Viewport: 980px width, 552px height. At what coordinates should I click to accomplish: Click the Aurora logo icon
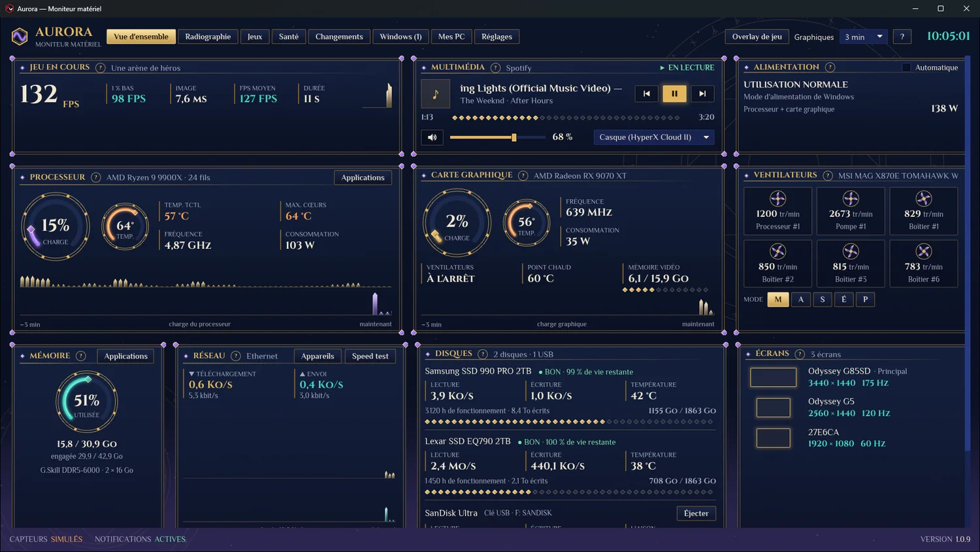pos(20,36)
